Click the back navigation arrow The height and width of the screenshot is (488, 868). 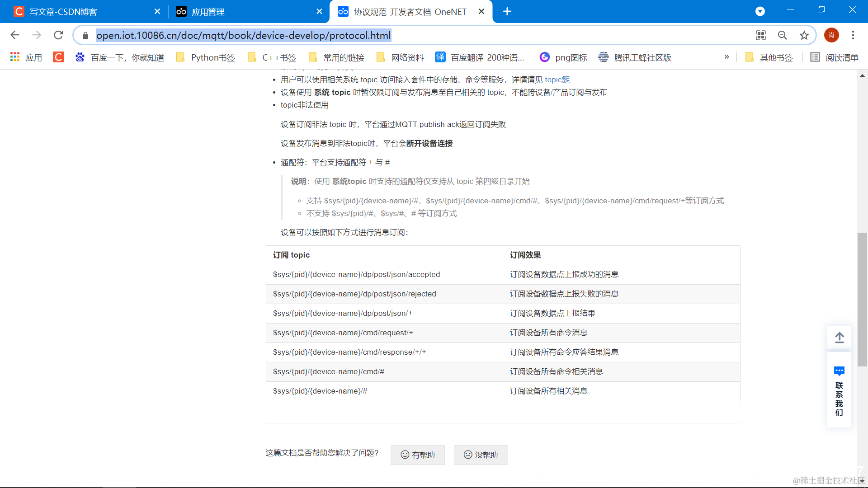[15, 35]
